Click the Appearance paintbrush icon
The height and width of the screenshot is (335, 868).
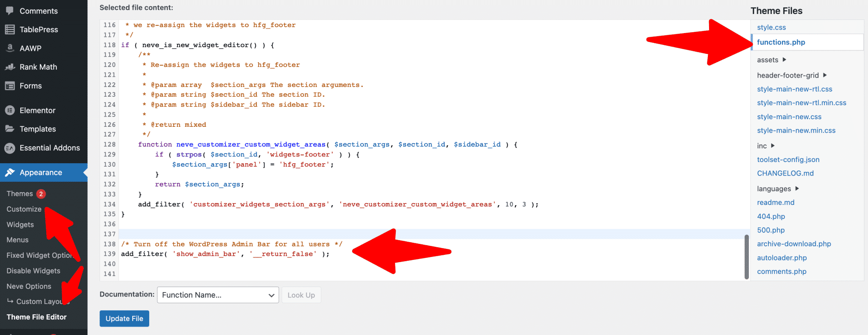[10, 172]
